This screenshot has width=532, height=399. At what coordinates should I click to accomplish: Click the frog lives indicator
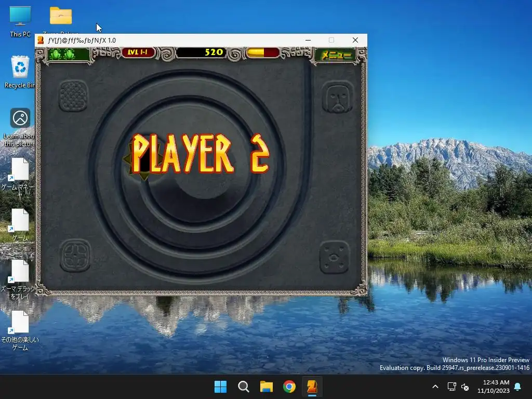pos(68,54)
